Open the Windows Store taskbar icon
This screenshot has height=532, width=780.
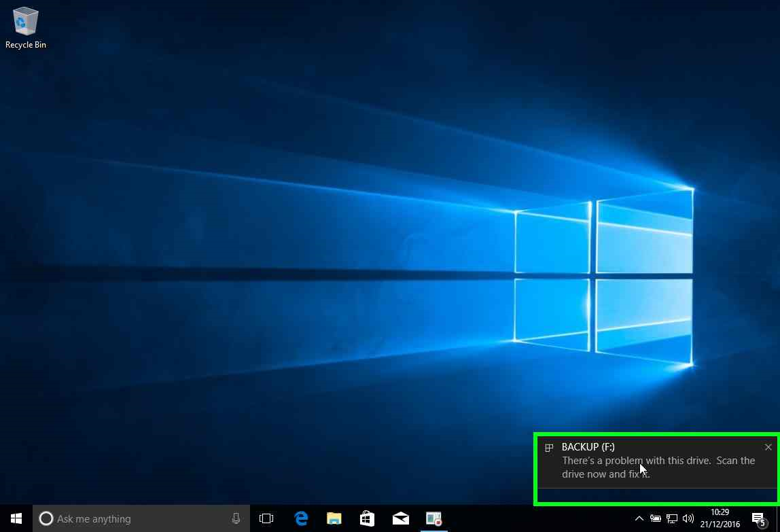(x=367, y=518)
